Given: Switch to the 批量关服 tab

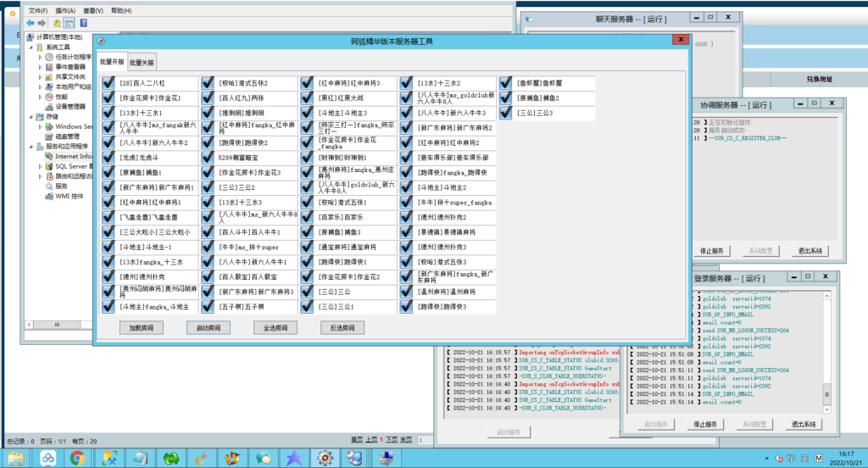Looking at the screenshot, I should point(142,63).
